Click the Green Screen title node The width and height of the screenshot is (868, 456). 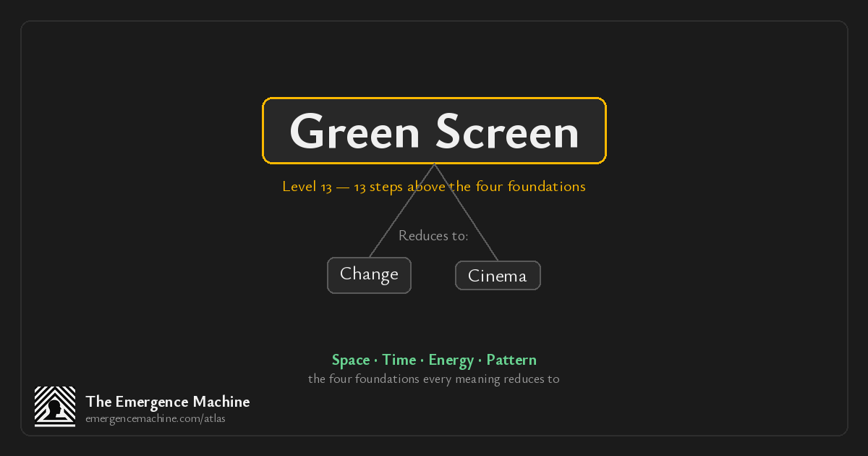click(434, 131)
